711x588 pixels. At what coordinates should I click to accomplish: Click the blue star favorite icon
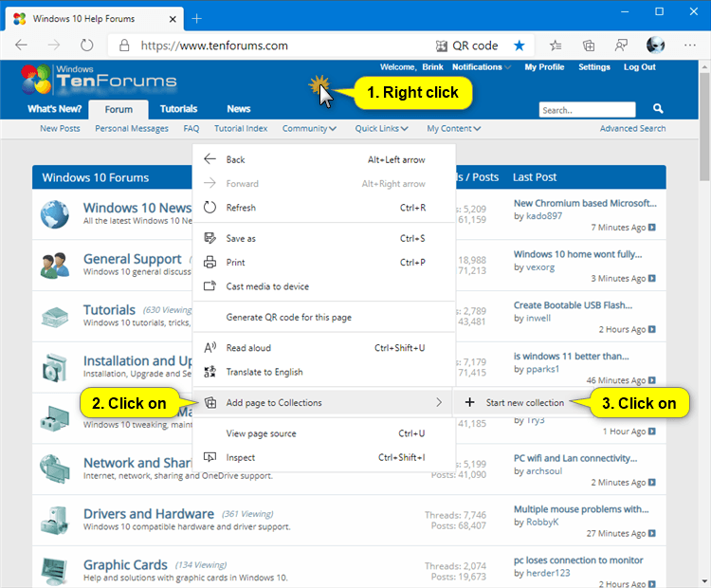coord(520,46)
